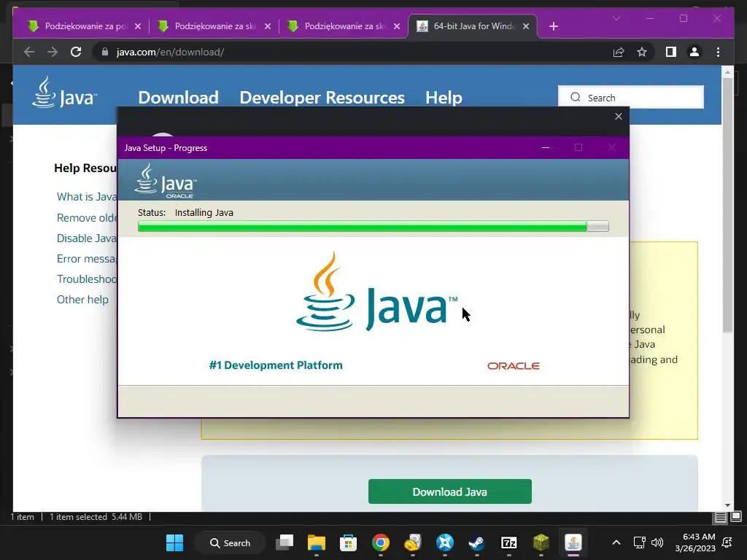The width and height of the screenshot is (747, 560).
Task: Open clock and date 6:43 AM
Action: 695,542
